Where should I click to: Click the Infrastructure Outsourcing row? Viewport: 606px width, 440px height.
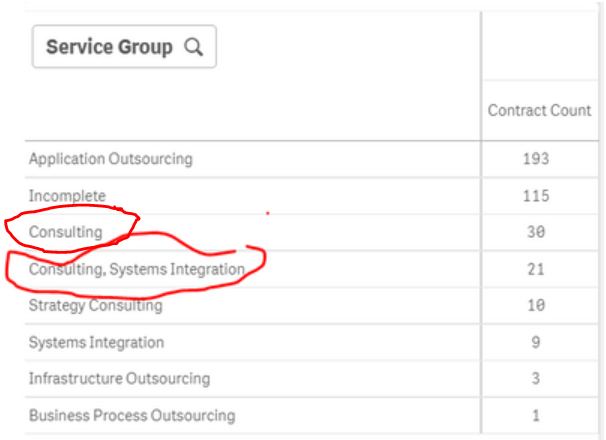point(119,378)
